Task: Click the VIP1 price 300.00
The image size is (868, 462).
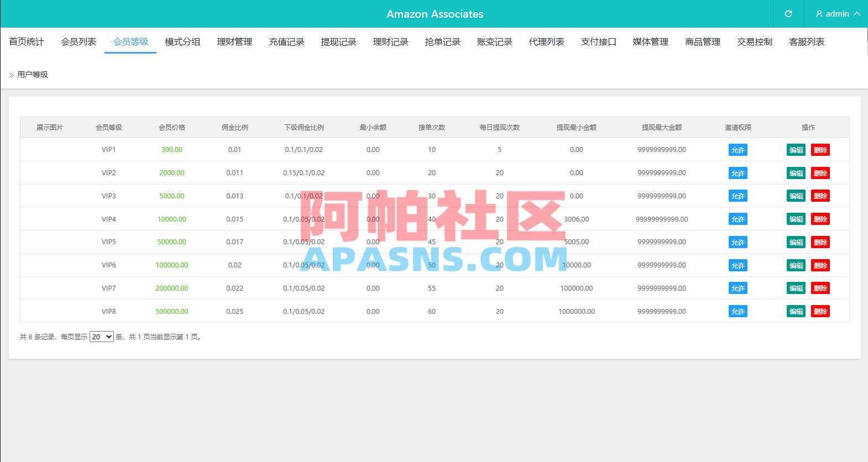Action: click(x=172, y=150)
